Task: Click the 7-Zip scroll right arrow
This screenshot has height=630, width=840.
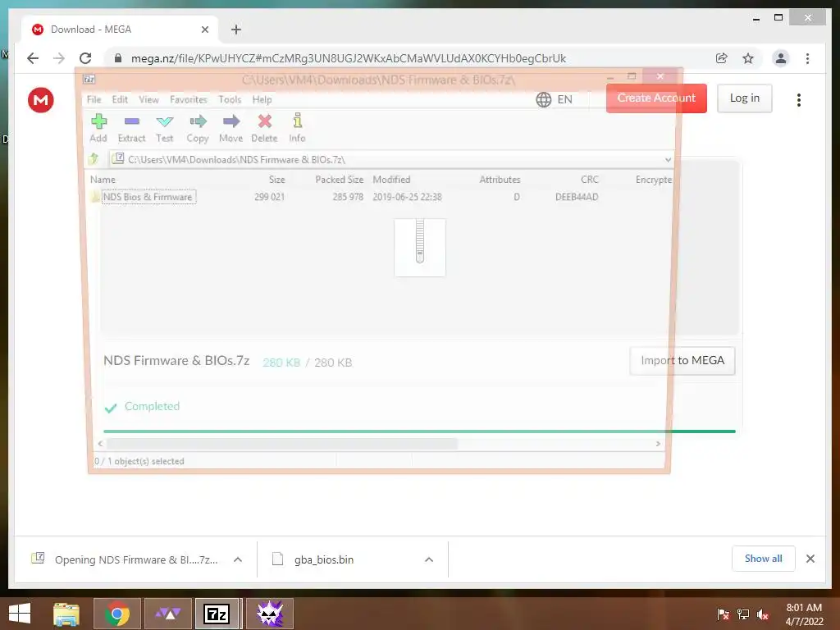Action: coord(658,444)
